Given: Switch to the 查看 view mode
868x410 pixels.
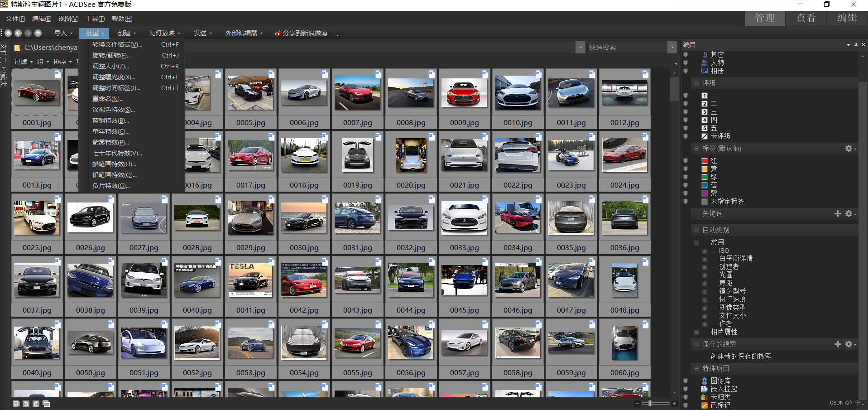Looking at the screenshot, I should click(x=806, y=18).
